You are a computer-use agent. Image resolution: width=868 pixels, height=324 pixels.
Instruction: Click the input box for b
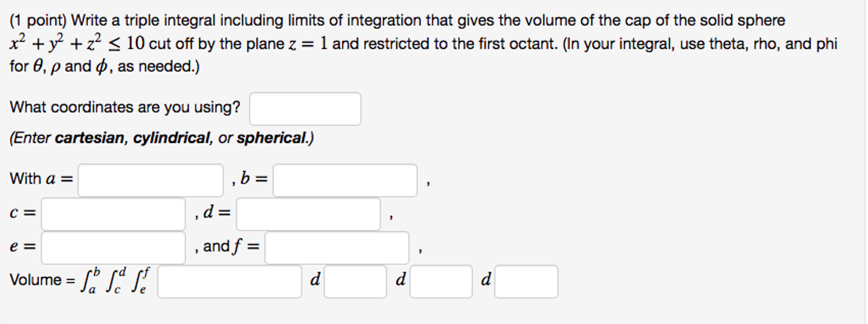345,180
